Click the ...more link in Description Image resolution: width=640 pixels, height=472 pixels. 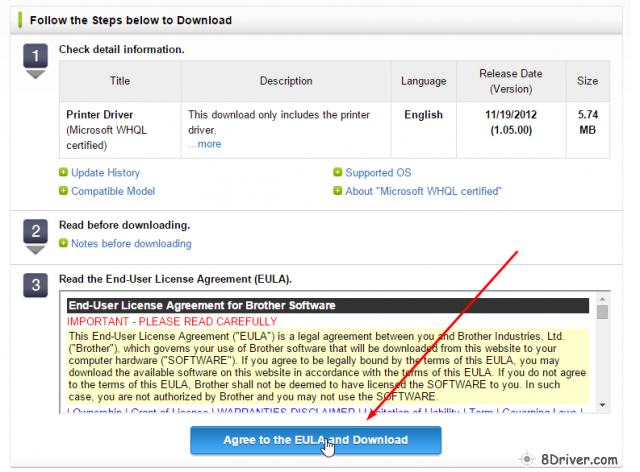coord(204,144)
